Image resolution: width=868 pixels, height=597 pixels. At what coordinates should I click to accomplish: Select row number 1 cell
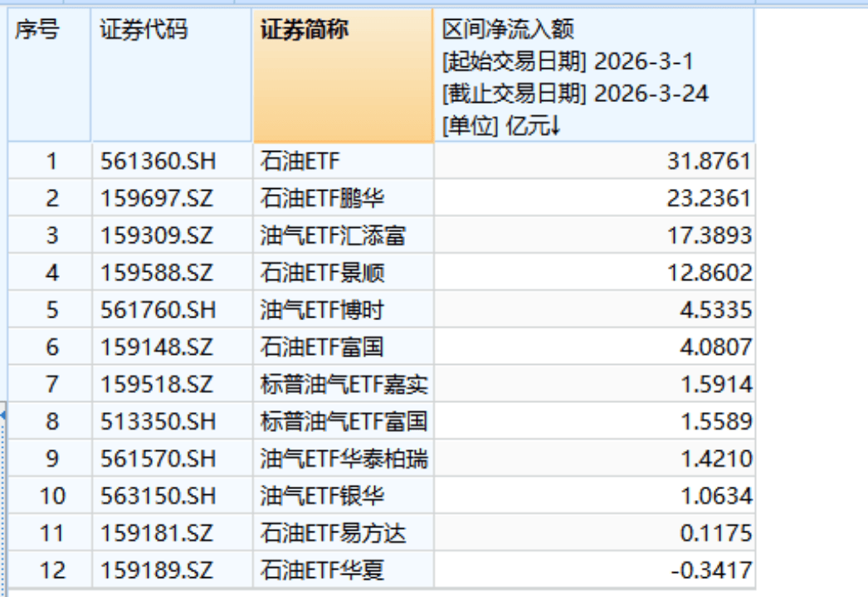click(x=51, y=161)
